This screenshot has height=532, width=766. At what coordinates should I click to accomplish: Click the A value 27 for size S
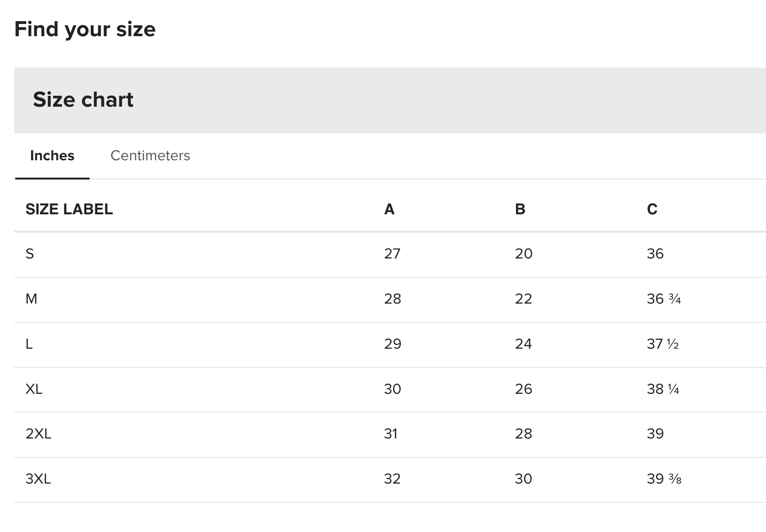point(392,254)
